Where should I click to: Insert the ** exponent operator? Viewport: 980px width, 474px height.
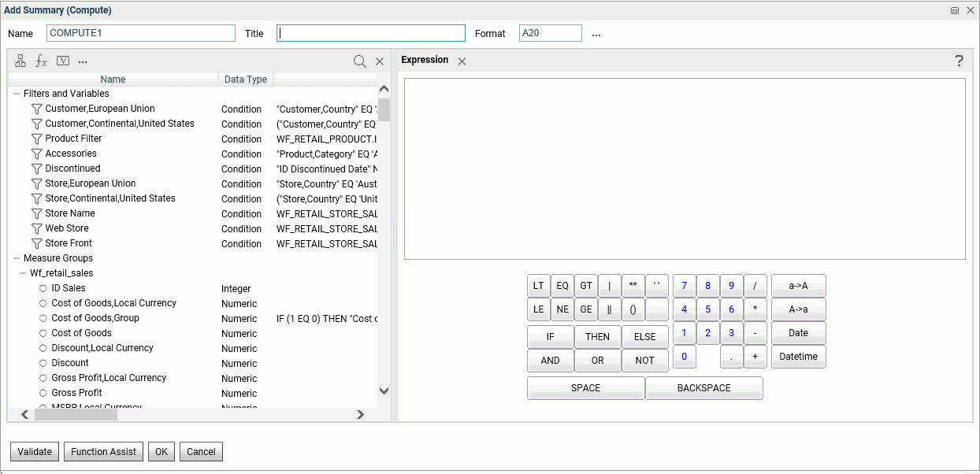[633, 286]
